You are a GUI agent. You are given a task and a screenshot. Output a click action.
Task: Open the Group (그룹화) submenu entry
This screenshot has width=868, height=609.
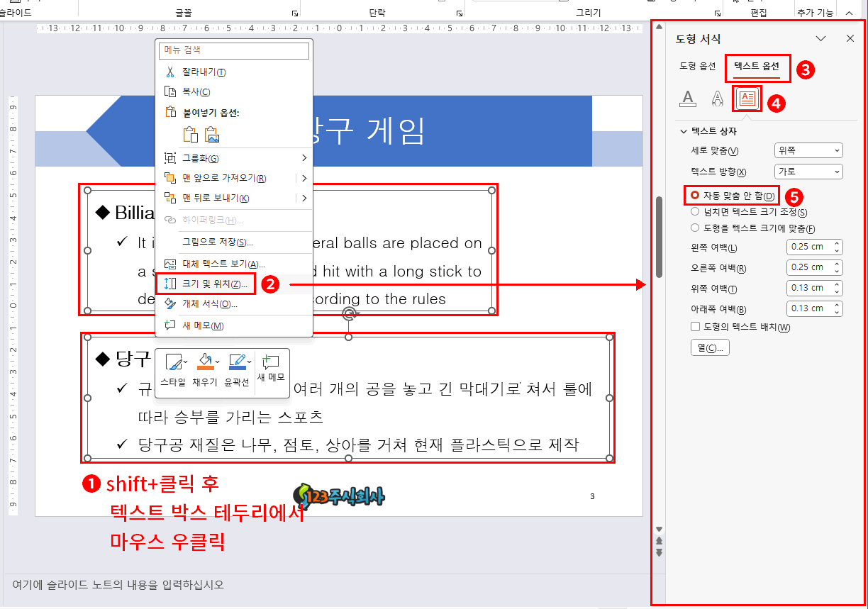coord(234,157)
